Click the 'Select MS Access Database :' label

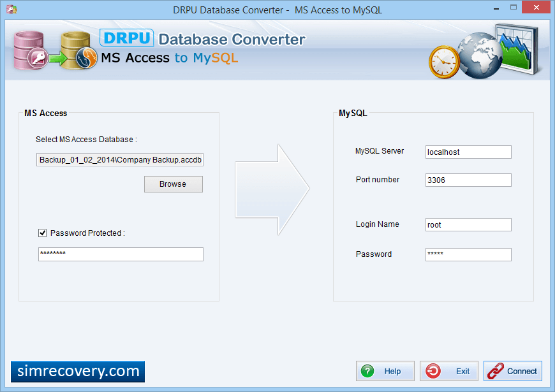(86, 140)
